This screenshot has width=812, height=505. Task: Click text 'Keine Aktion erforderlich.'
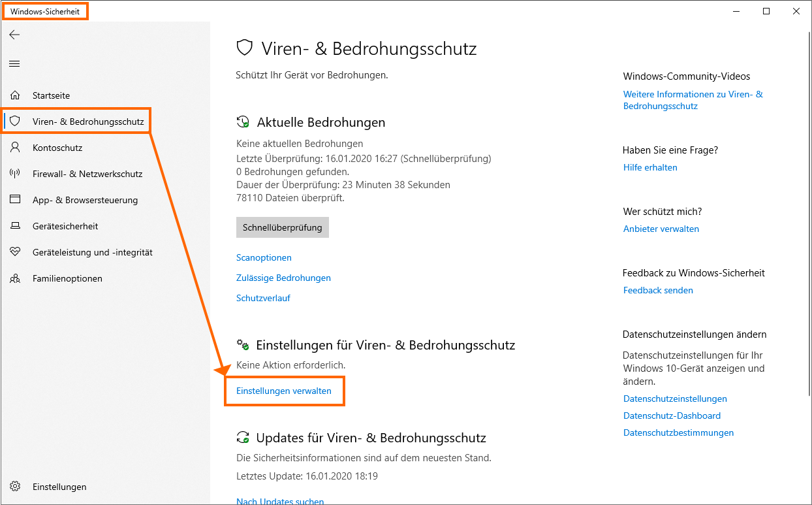pos(291,365)
